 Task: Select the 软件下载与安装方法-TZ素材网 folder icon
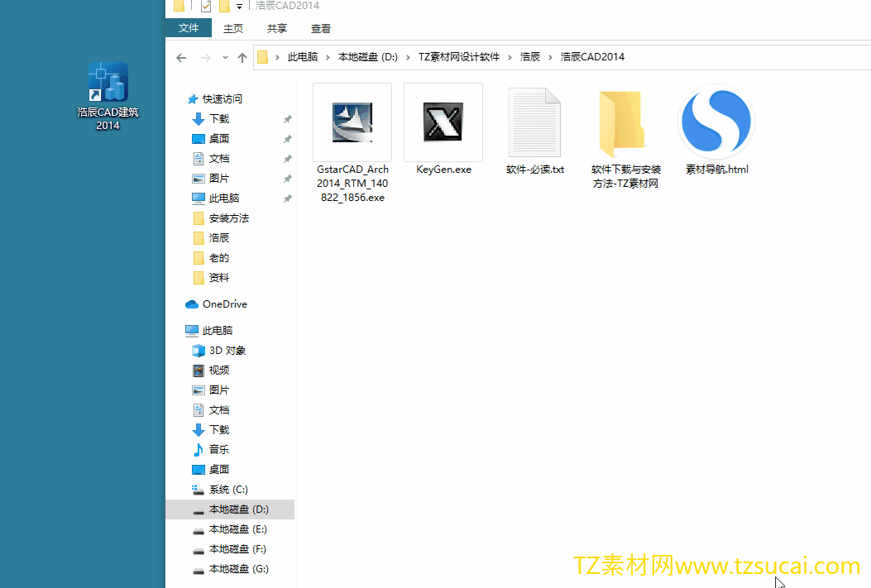click(x=622, y=123)
